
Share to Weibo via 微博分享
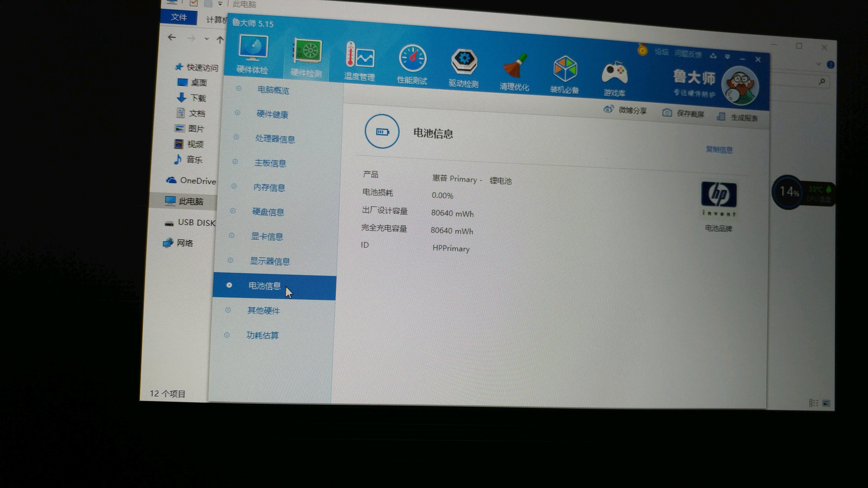pyautogui.click(x=625, y=110)
